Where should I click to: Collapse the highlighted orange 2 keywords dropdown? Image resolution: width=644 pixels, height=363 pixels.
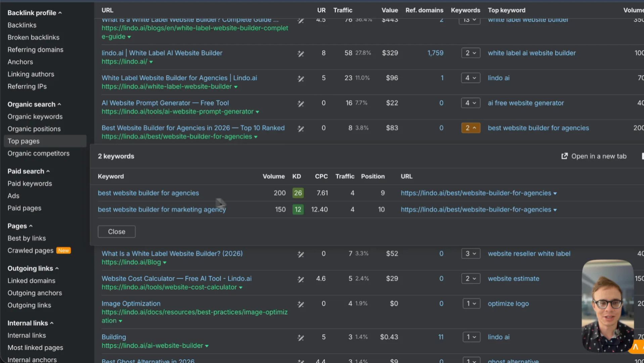[471, 128]
